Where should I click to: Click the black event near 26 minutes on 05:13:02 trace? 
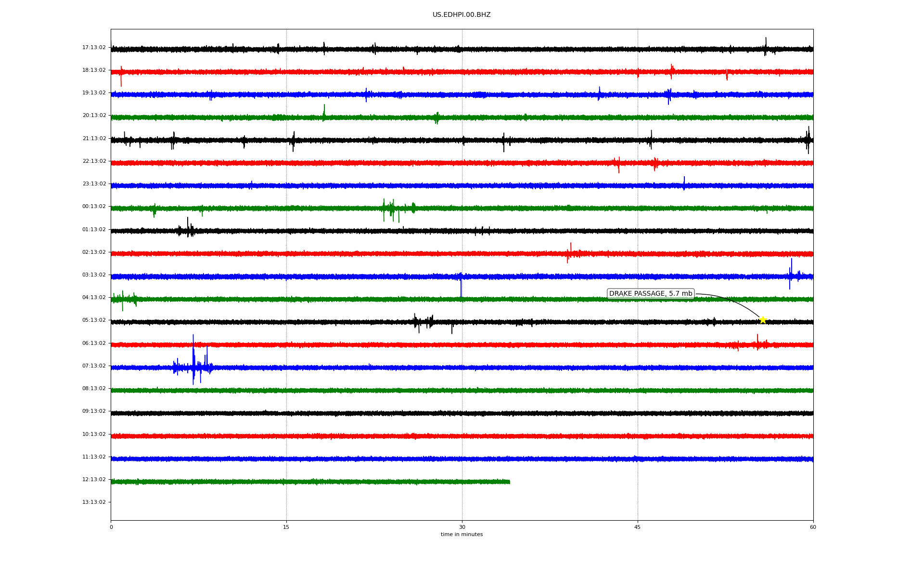click(423, 322)
